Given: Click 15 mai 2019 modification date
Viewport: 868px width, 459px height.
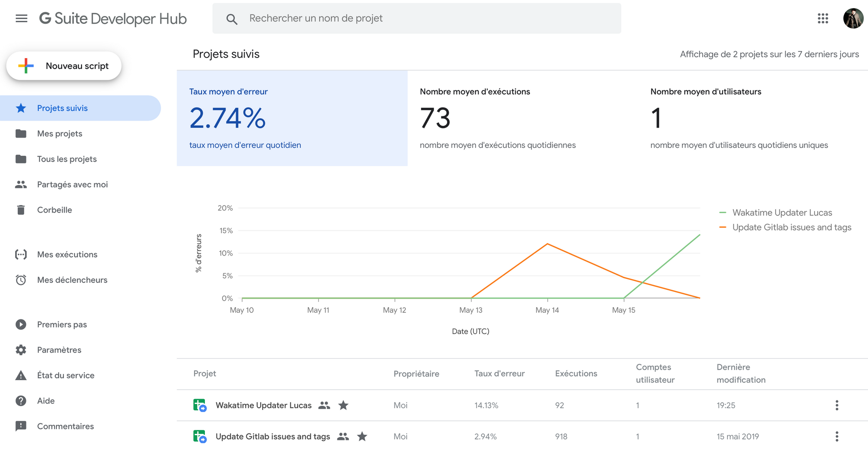Looking at the screenshot, I should [x=738, y=436].
